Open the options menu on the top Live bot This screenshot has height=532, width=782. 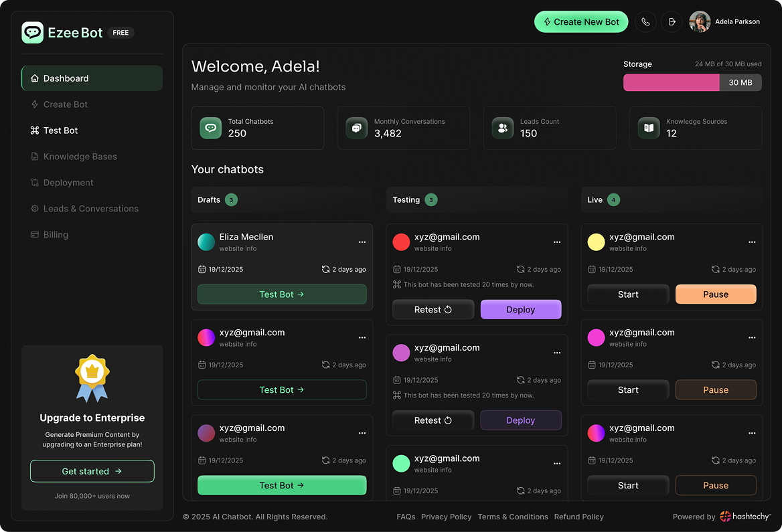(x=751, y=242)
